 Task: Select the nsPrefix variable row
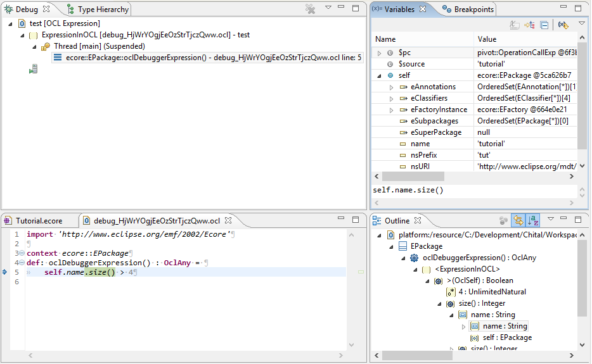pyautogui.click(x=474, y=155)
